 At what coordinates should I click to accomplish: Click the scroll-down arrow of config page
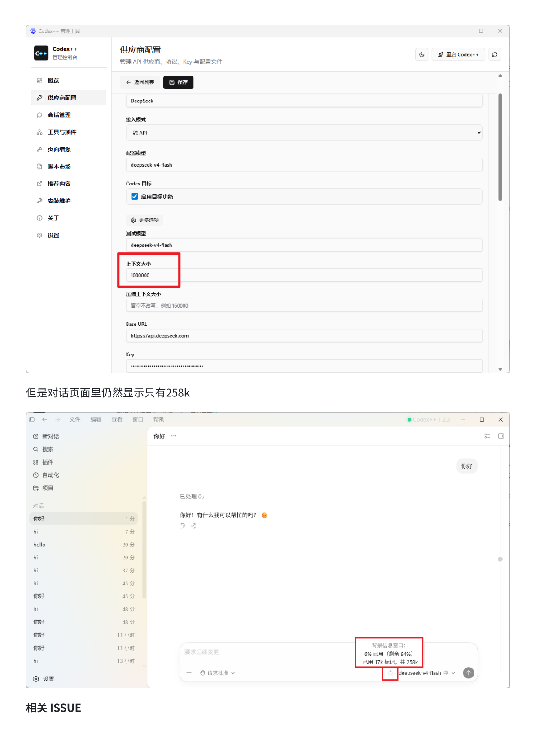500,369
